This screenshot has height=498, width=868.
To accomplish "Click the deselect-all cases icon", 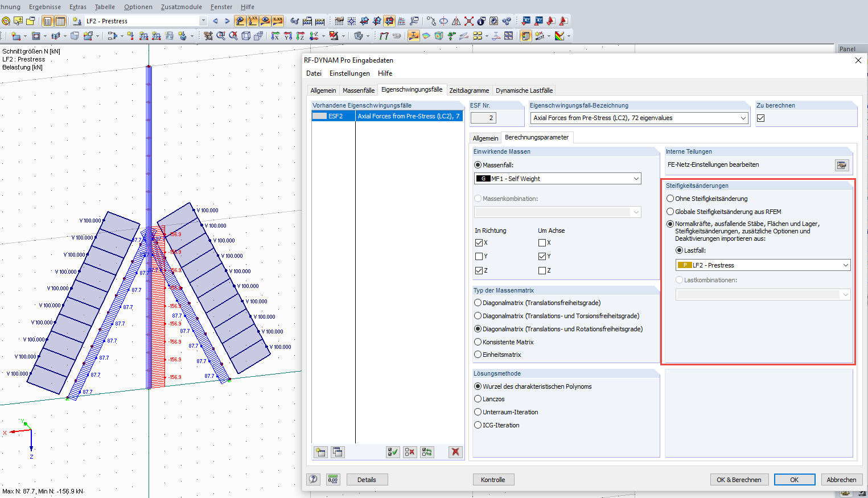I will tap(410, 452).
